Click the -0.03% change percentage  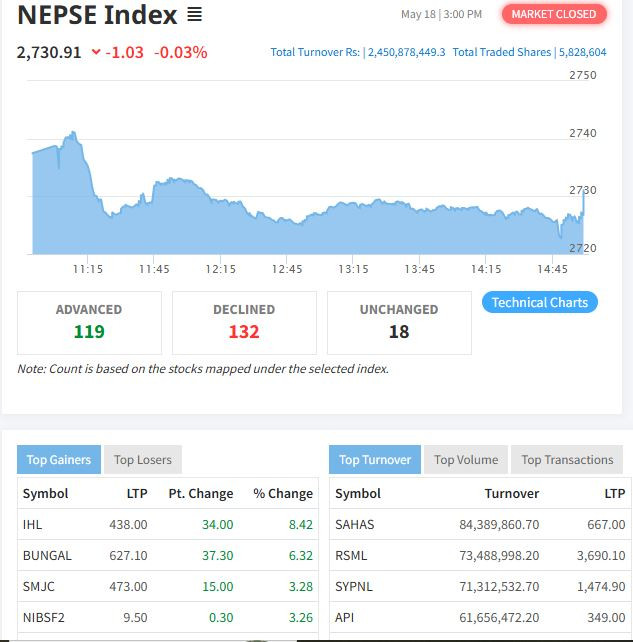(181, 52)
